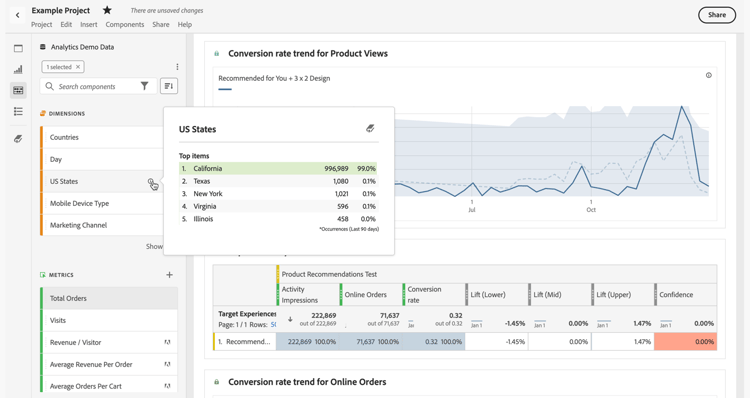The width and height of the screenshot is (750, 398).
Task: Open the Share menu item
Action: [x=161, y=24]
